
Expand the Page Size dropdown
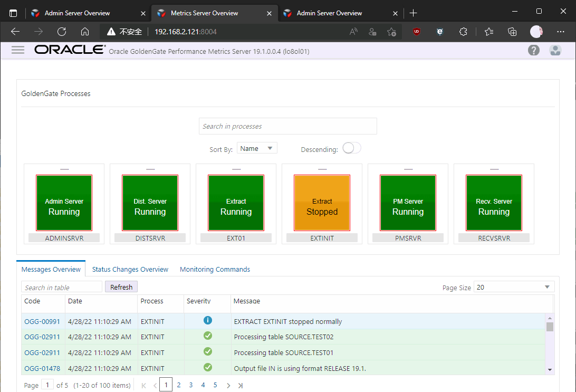(514, 287)
